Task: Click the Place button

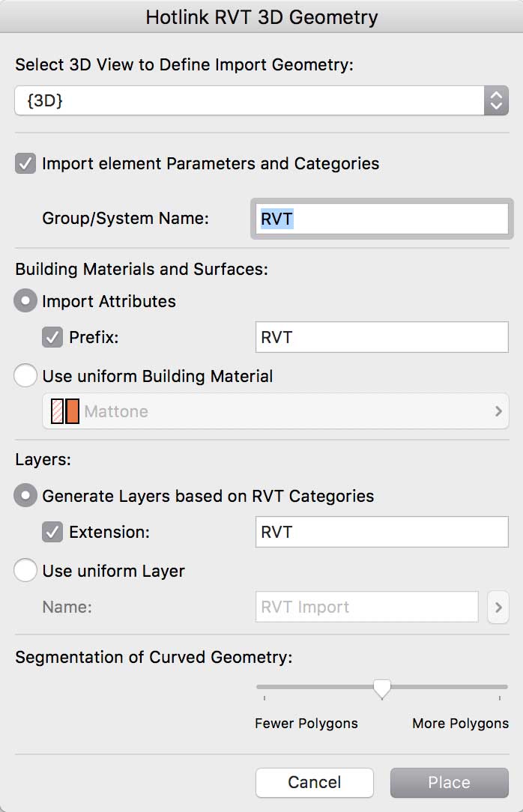Action: pos(449,782)
